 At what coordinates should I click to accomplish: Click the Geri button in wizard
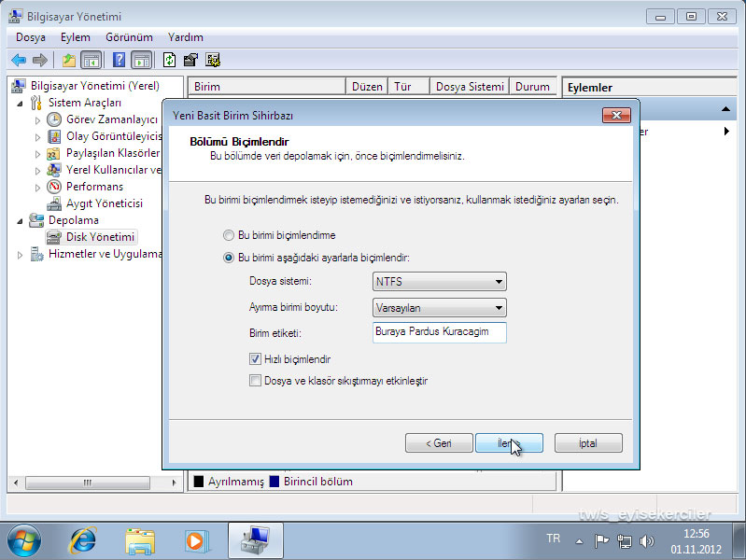439,443
